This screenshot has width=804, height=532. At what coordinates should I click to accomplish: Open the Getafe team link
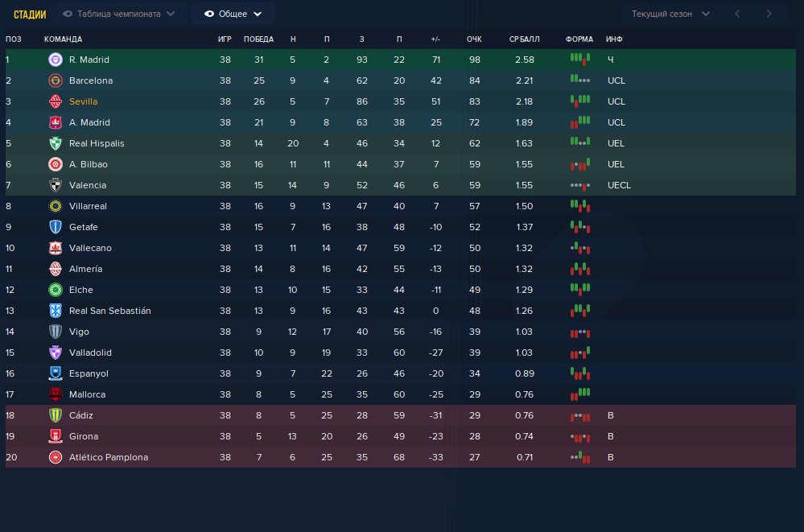pyautogui.click(x=85, y=227)
